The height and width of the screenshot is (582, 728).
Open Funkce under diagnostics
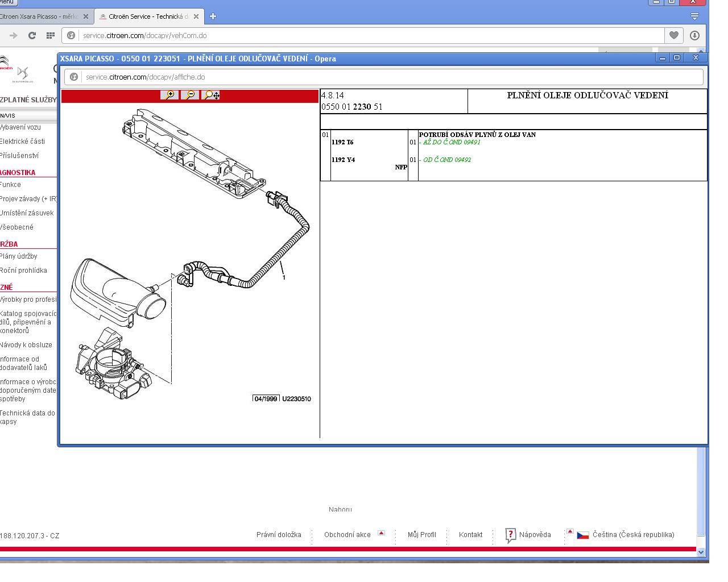click(x=10, y=185)
